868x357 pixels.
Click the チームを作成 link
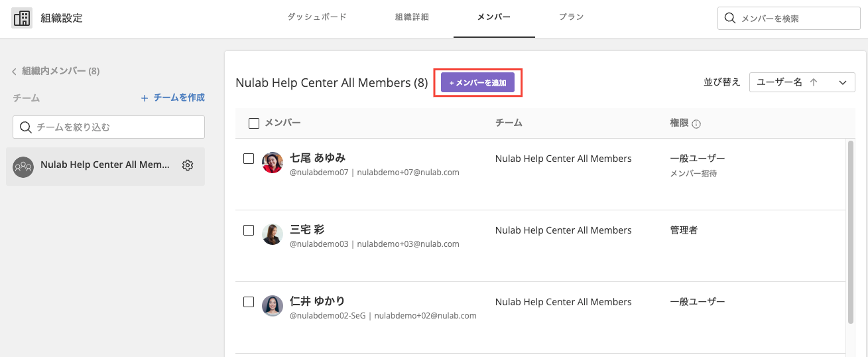[173, 98]
